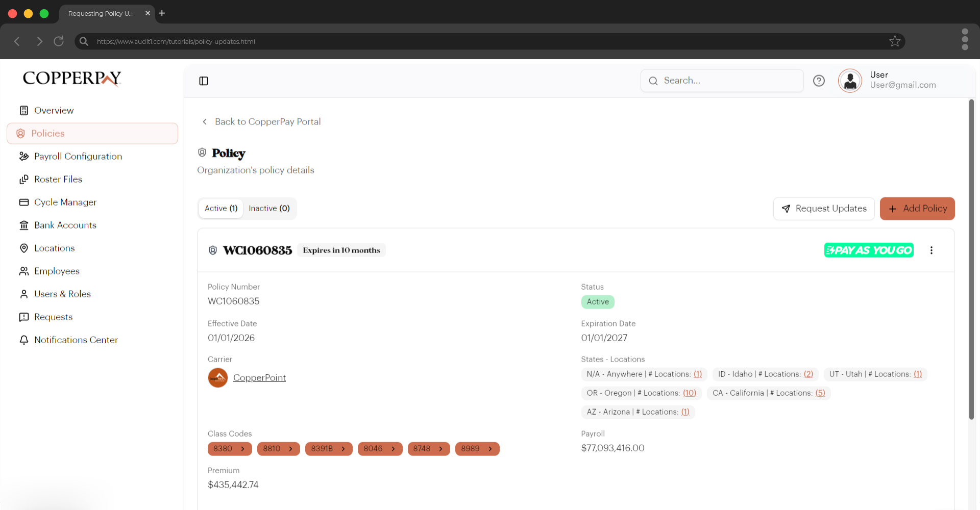980x510 pixels.
Task: Expand class code 8391B
Action: (328, 449)
